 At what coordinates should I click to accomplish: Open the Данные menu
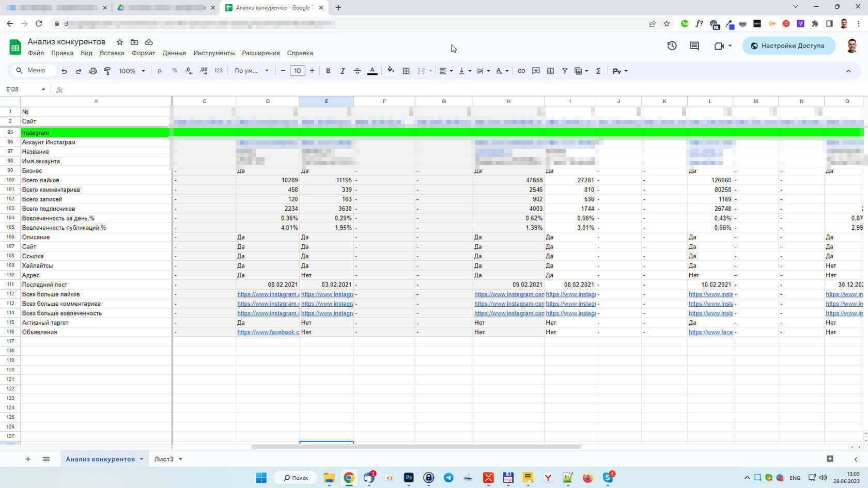174,53
